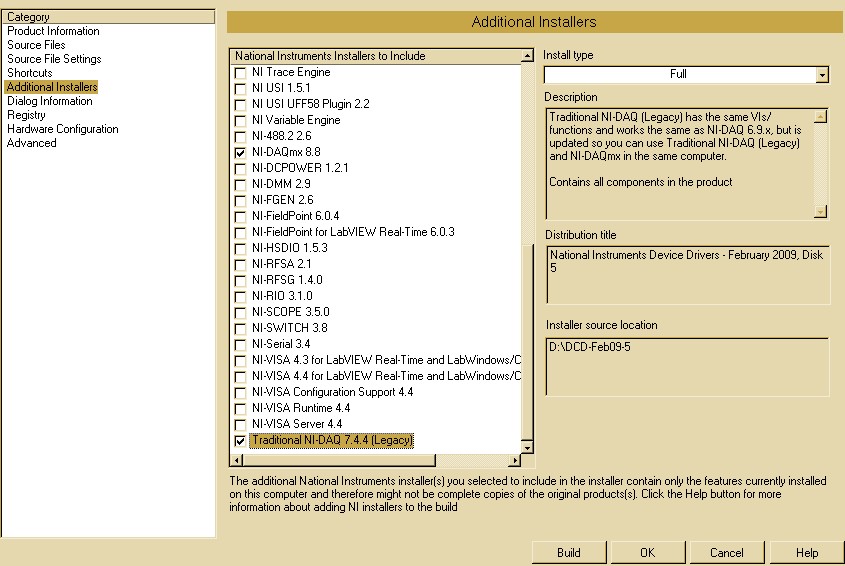The height and width of the screenshot is (566, 845).
Task: Select the 'NI-DAQmx 8.8' list row text
Action: point(286,152)
